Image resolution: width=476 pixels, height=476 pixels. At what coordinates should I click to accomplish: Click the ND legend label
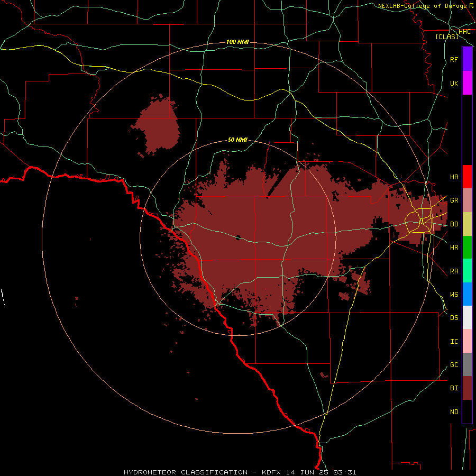coord(454,412)
